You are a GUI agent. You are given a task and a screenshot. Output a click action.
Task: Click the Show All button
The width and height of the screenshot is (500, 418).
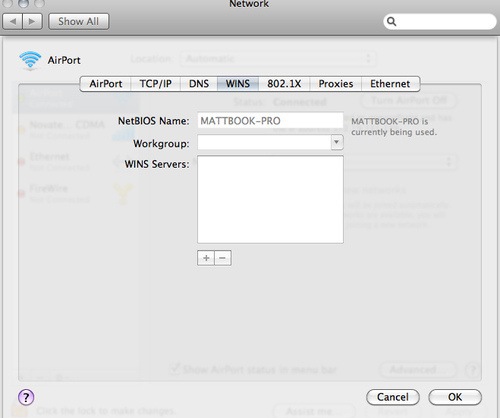pos(79,22)
